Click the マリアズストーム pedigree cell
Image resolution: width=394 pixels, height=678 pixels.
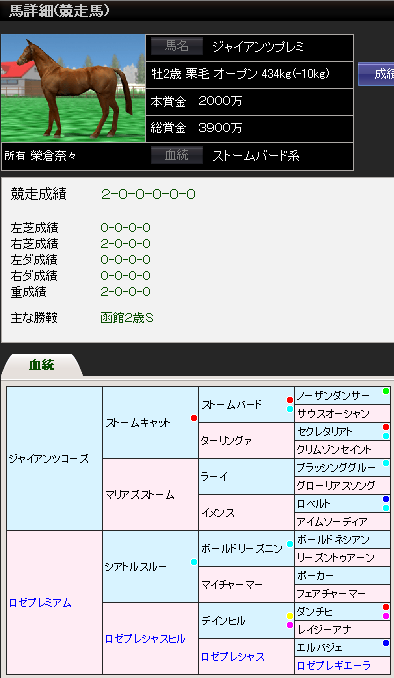[151, 495]
